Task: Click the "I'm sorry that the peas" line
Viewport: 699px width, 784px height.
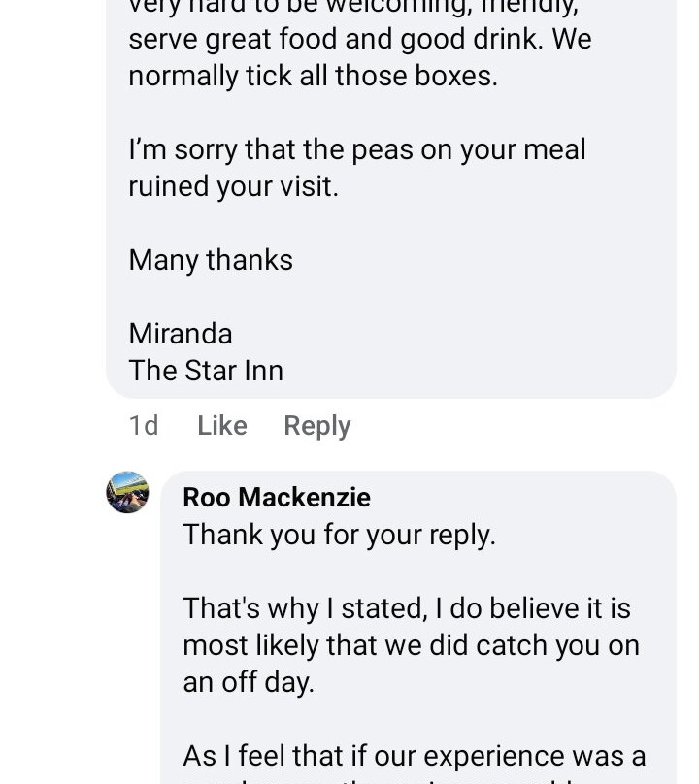Action: point(357,149)
